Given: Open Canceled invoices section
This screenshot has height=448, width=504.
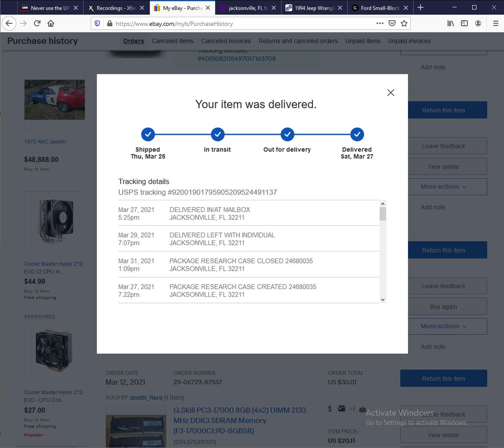Looking at the screenshot, I should pyautogui.click(x=226, y=41).
